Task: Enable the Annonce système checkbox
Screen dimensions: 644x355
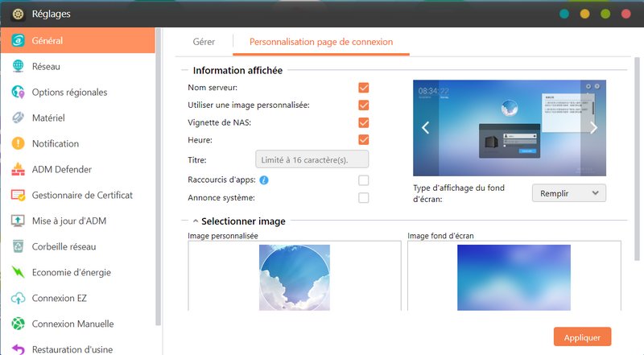Action: pos(364,198)
